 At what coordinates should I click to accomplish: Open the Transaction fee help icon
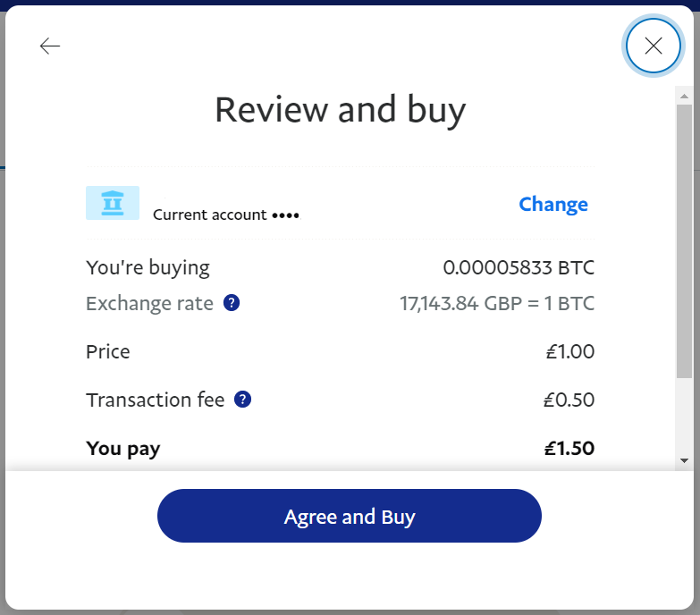(242, 400)
